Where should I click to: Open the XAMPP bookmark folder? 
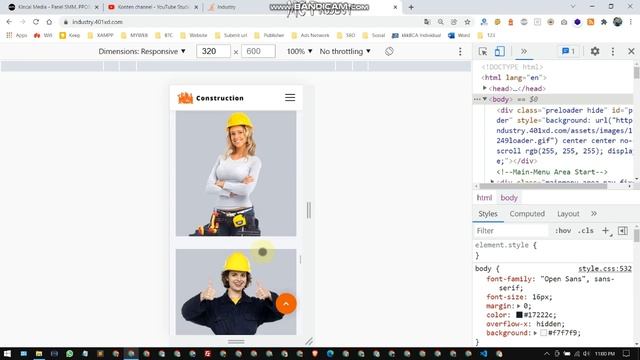click(x=100, y=36)
